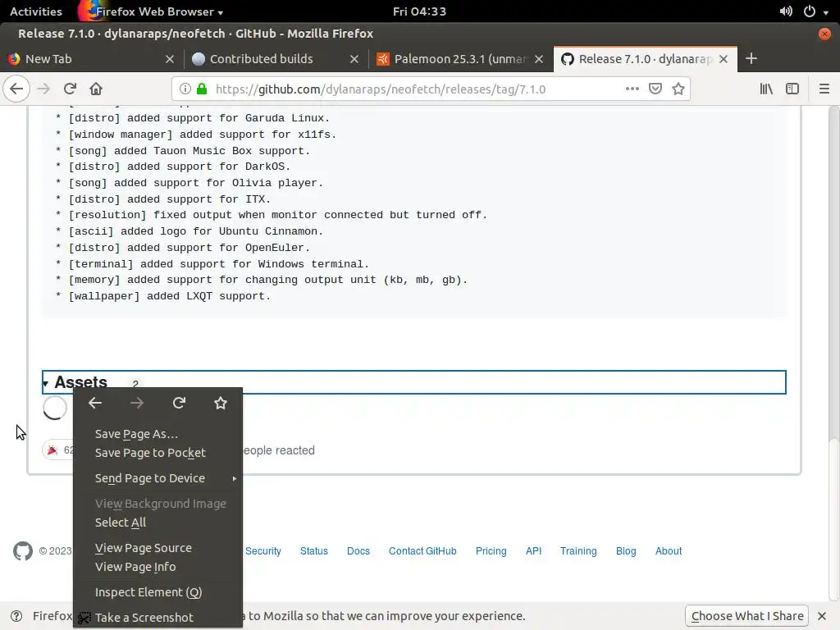Choose Save Page to Pocket menu entry

158,453
